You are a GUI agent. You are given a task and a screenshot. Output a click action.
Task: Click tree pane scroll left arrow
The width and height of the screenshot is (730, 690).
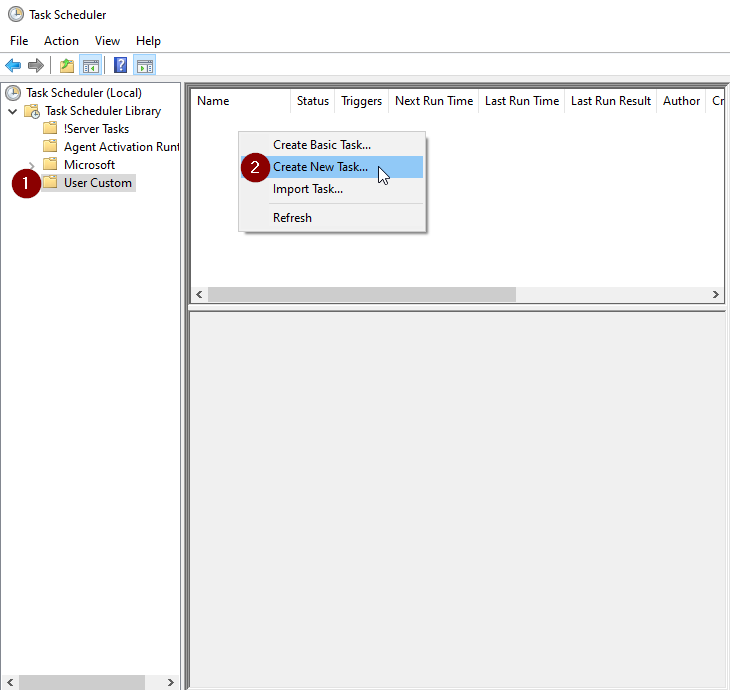[x=10, y=683]
